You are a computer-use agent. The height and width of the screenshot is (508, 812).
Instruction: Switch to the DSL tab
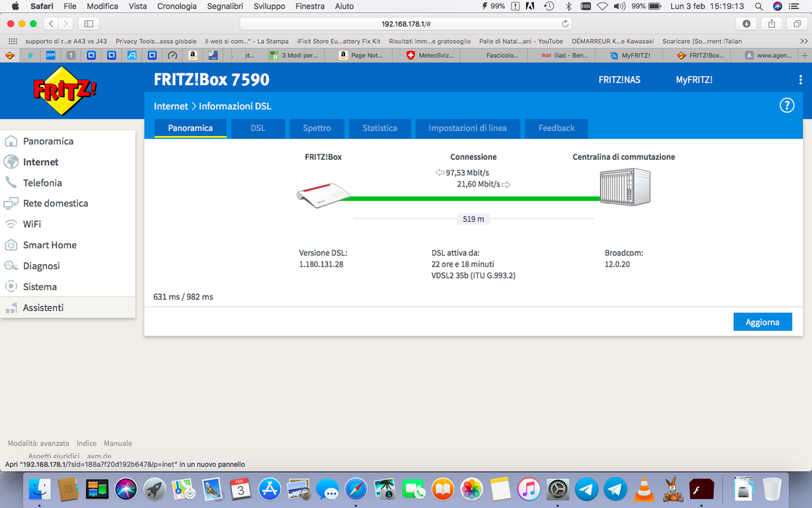258,128
